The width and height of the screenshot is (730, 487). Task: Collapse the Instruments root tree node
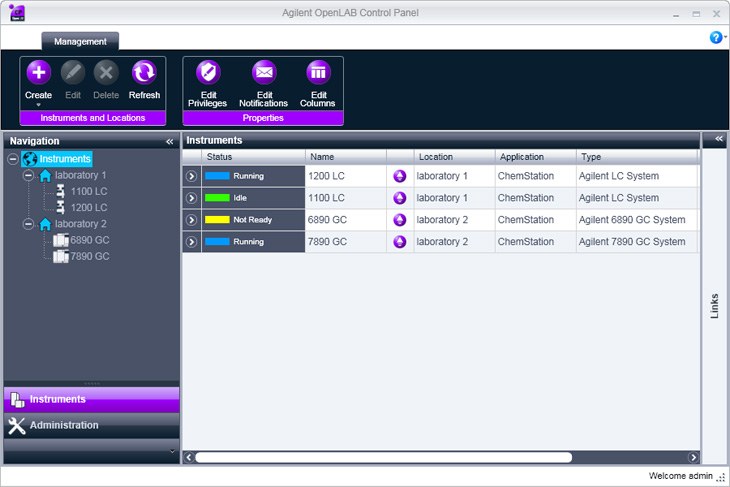coord(13,159)
